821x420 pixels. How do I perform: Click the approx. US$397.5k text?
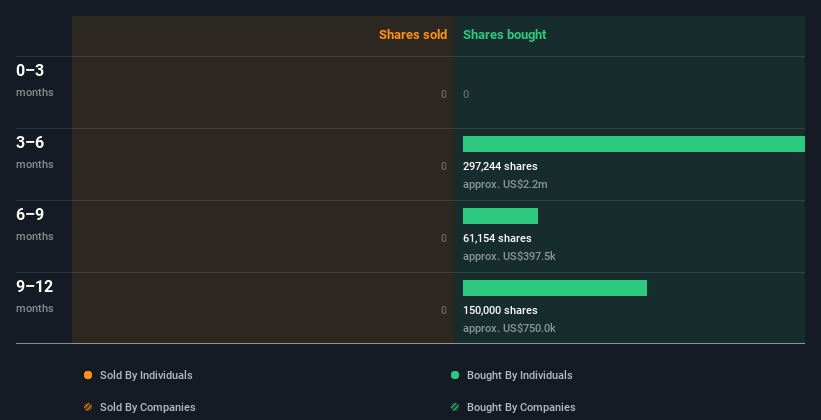click(509, 257)
